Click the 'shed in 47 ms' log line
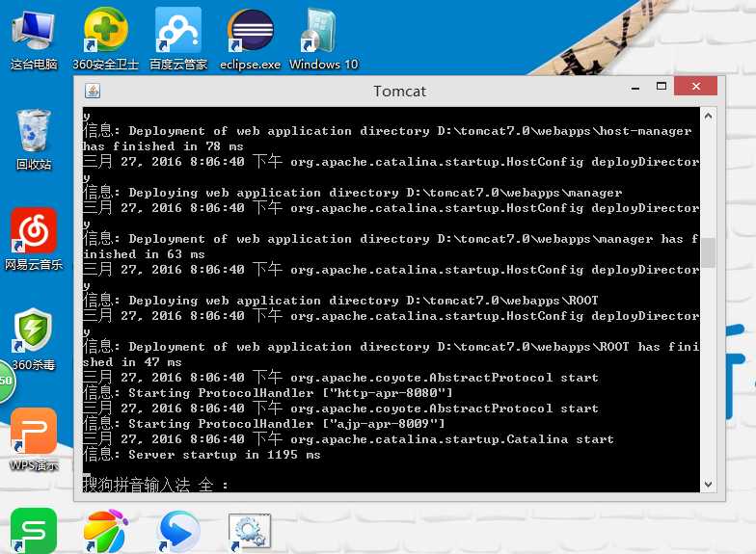Image resolution: width=756 pixels, height=554 pixels. coord(132,362)
